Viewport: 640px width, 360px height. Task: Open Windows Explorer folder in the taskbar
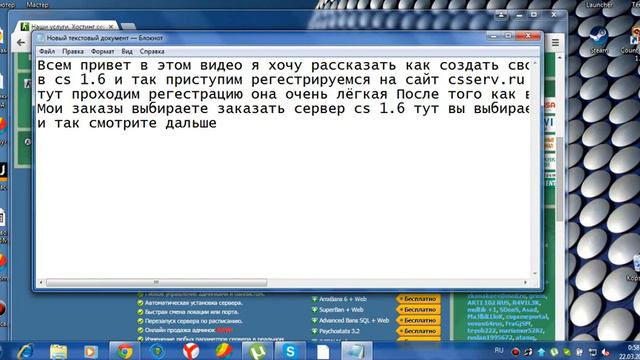point(58,351)
